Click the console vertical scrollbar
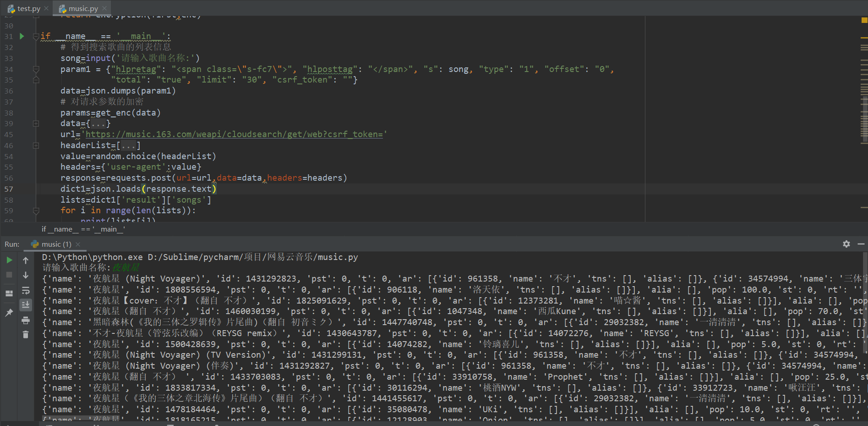 (865, 303)
